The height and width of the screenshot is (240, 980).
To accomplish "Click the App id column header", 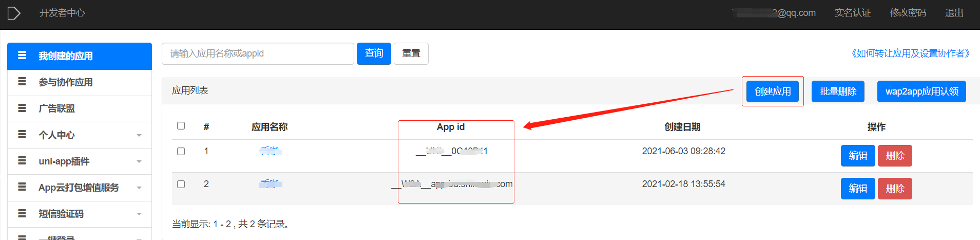I will pyautogui.click(x=451, y=127).
